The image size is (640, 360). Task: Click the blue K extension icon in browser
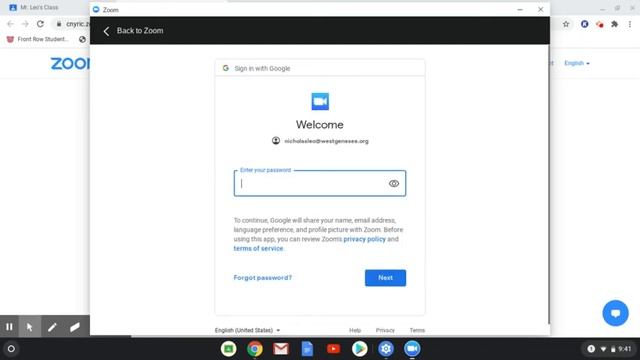[x=584, y=24]
